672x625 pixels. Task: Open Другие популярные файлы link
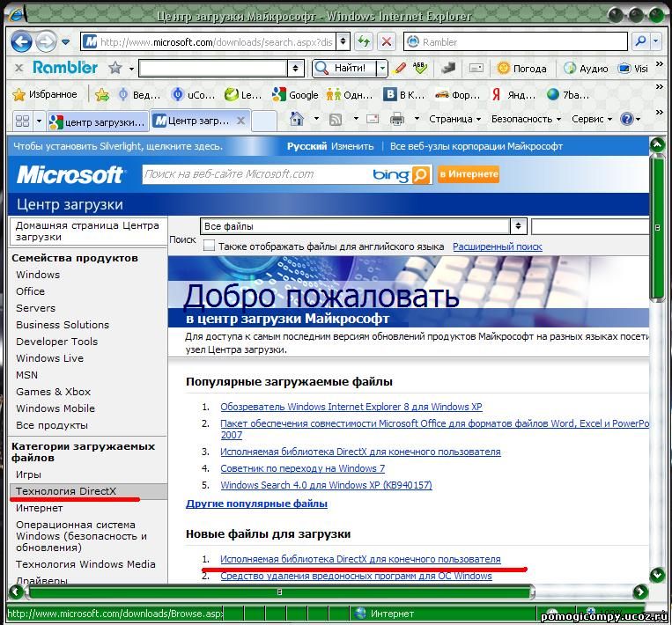[256, 504]
